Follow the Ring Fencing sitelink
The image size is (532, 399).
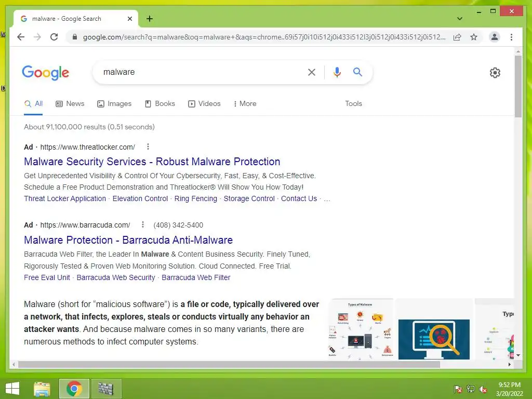tap(196, 198)
